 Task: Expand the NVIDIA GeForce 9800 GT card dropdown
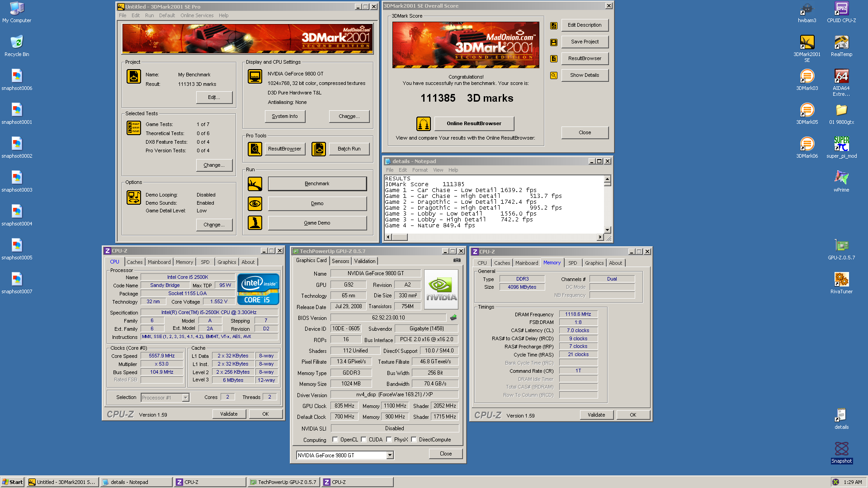click(x=390, y=455)
